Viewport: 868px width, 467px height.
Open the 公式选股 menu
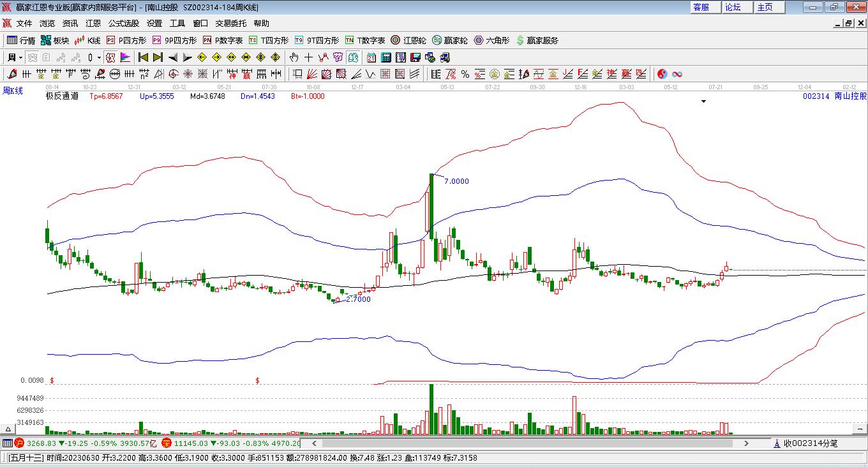123,23
